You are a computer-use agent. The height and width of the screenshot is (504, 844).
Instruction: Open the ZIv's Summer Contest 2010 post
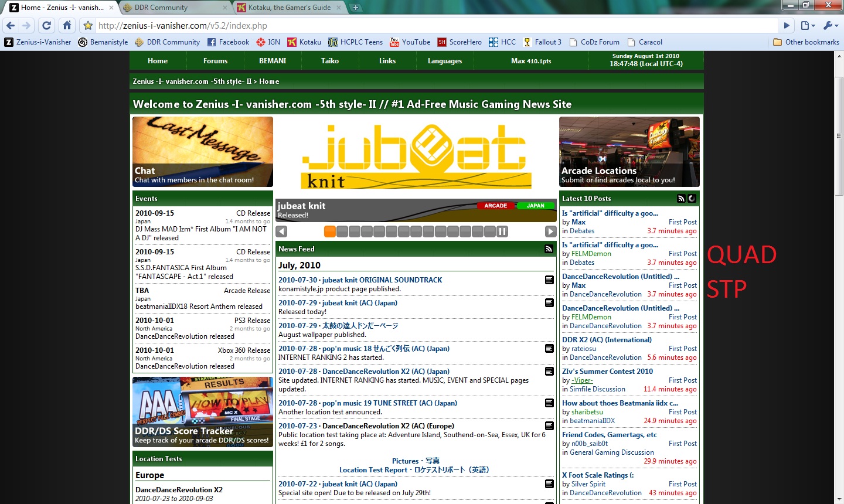(x=607, y=372)
